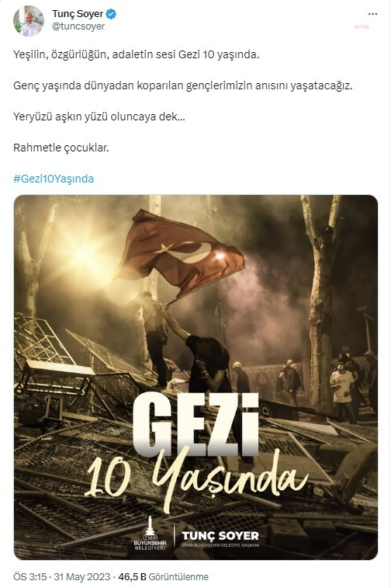Click the large GEZi title text
This screenshot has height=588, width=391.
(x=196, y=425)
